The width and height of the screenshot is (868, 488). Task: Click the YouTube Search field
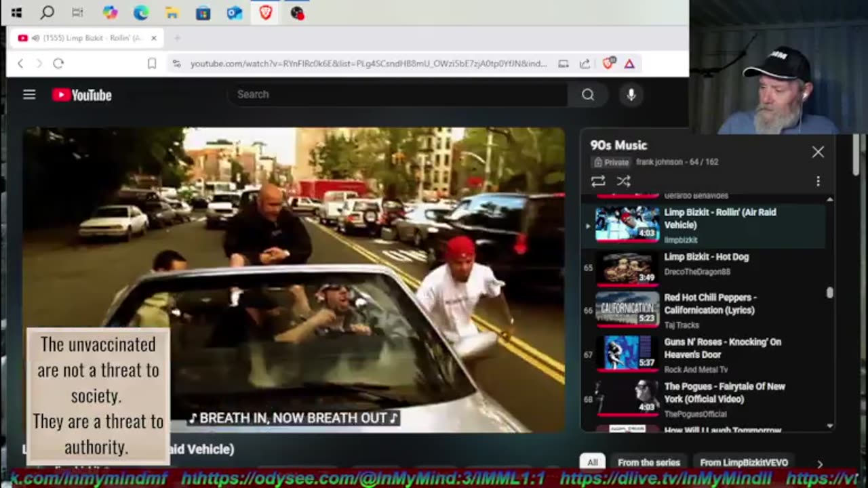397,94
